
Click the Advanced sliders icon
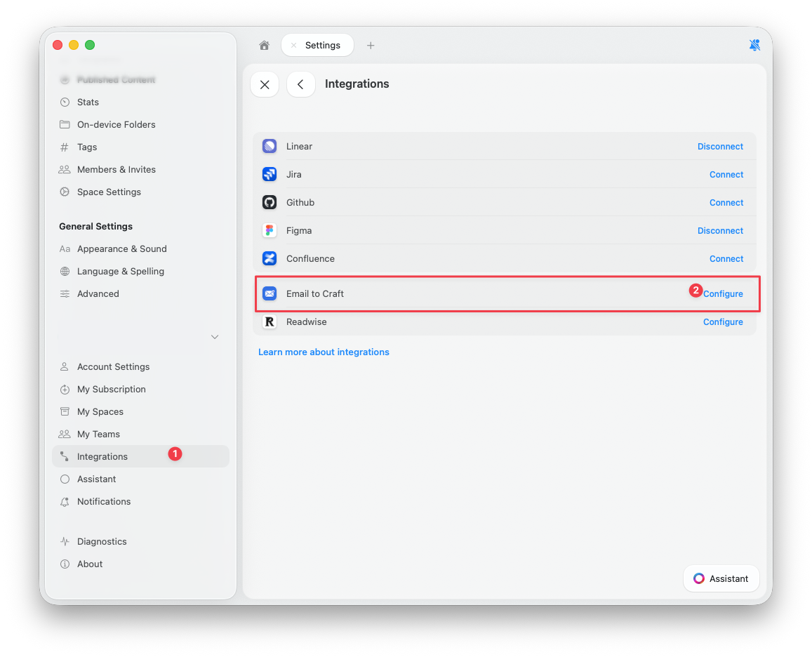(65, 294)
